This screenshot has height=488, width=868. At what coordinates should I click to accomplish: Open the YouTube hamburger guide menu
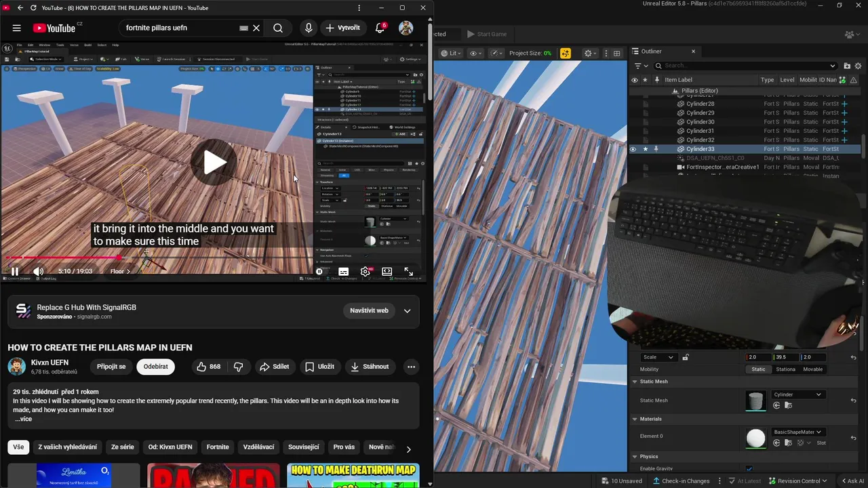point(16,28)
